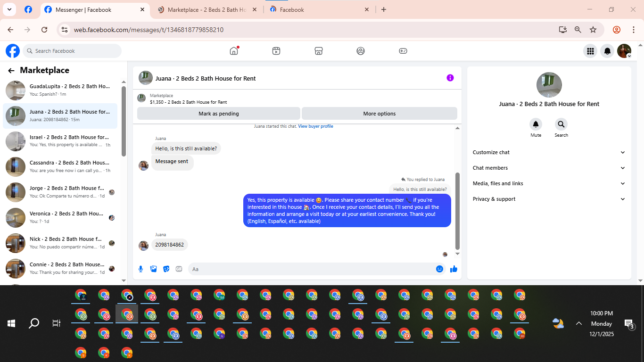Open Windows taskbar search

(x=34, y=323)
